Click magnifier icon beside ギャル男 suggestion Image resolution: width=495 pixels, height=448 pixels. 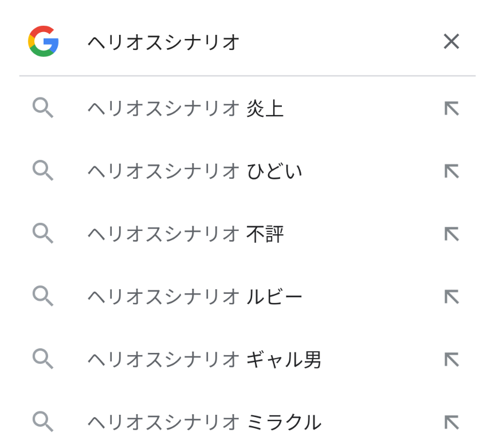click(x=43, y=360)
